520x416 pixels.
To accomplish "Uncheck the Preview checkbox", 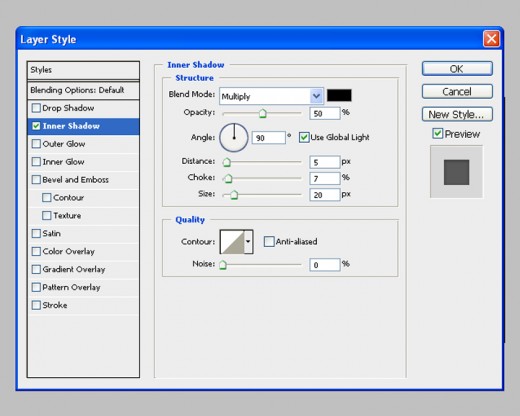I will tap(437, 134).
